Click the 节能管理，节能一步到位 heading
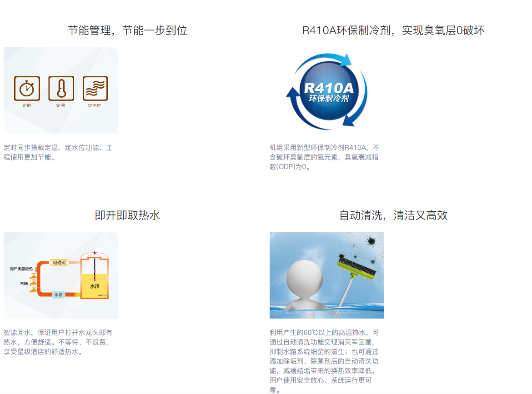532x394 pixels. pos(128,30)
